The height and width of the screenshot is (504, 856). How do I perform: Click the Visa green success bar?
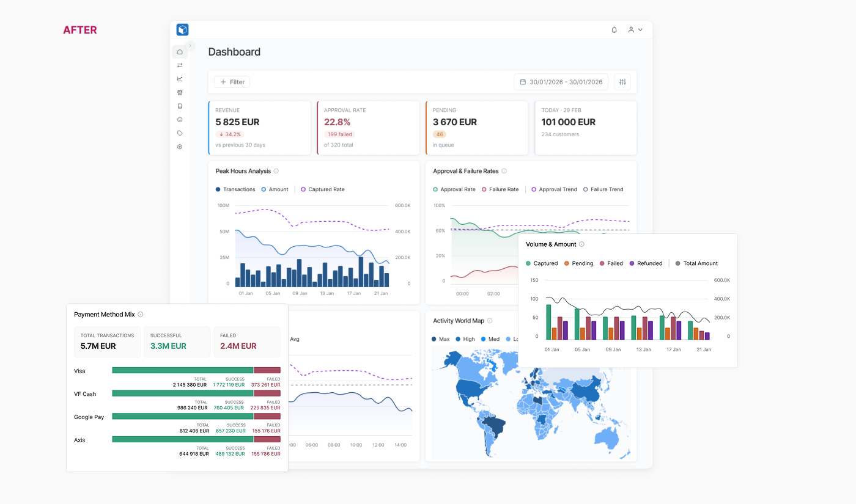tap(183, 370)
